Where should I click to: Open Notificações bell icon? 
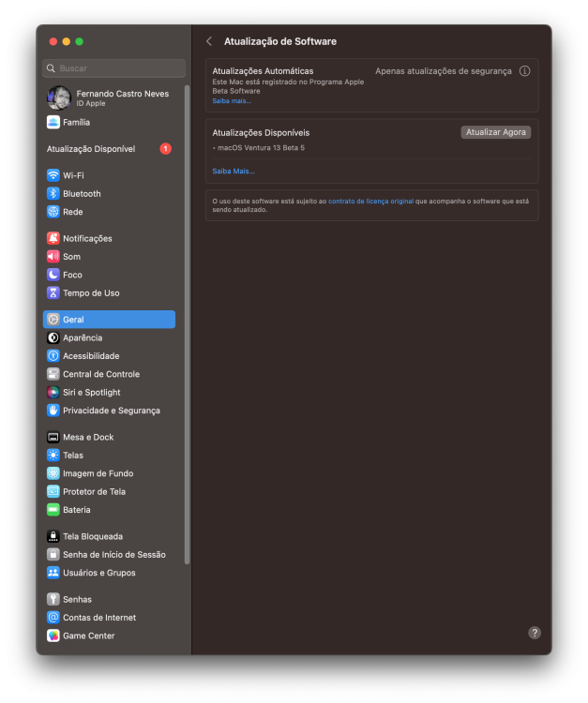pos(53,238)
